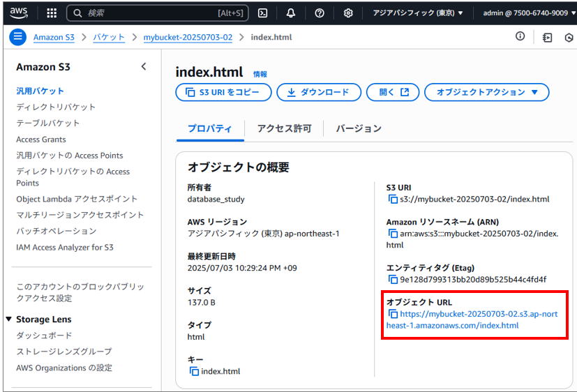Click the size value 137.0 B

coord(202,302)
